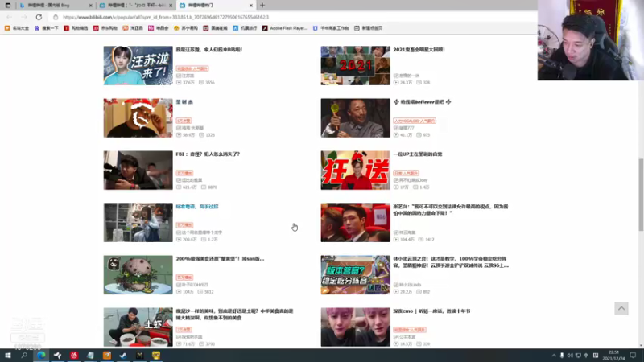Switch to the second bilibili tab
644x362 pixels.
pyautogui.click(x=136, y=6)
